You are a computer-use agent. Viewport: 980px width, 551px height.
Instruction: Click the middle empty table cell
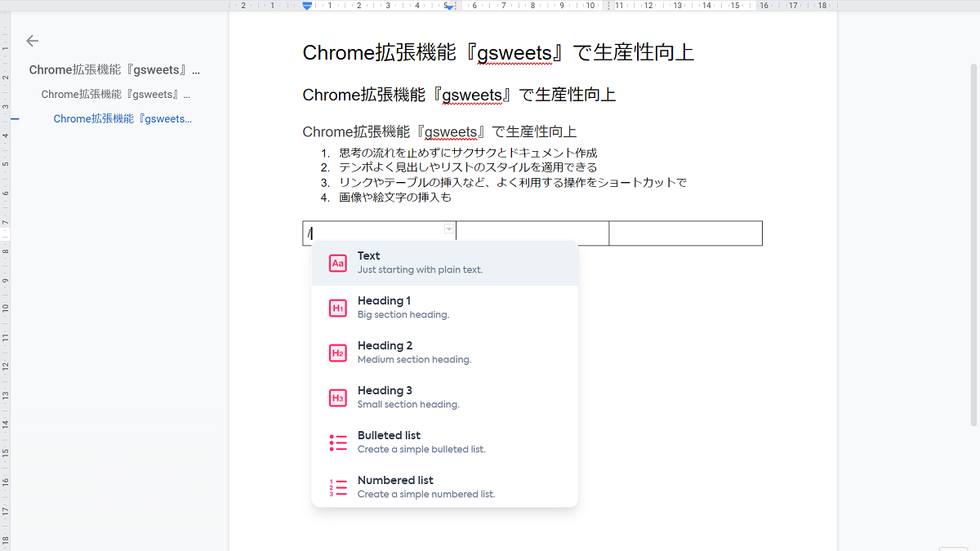pos(532,233)
